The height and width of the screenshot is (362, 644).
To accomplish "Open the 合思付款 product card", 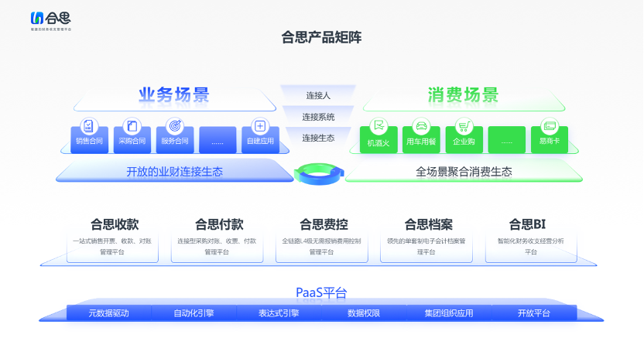I will click(218, 240).
